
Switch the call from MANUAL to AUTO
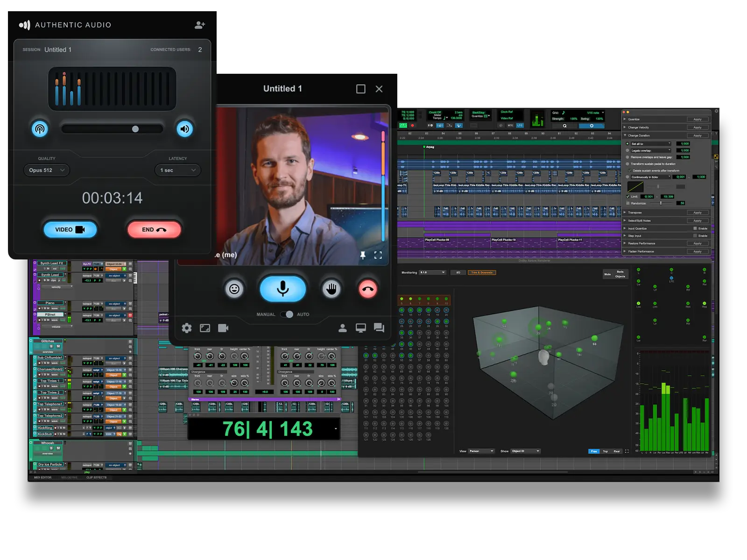coord(287,315)
